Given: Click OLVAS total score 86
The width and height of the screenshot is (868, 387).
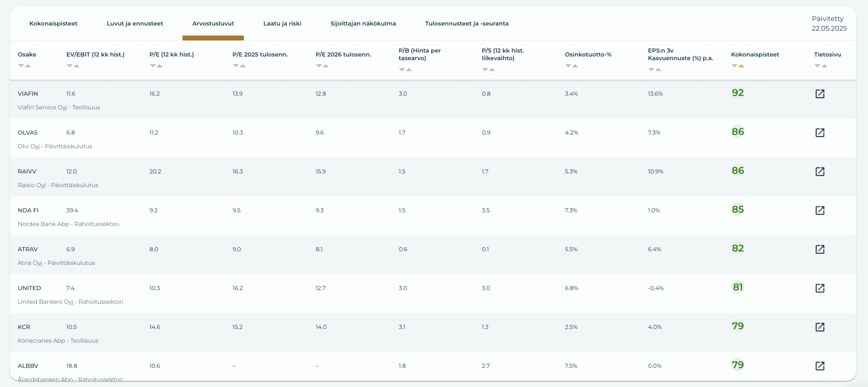Looking at the screenshot, I should pos(737,132).
